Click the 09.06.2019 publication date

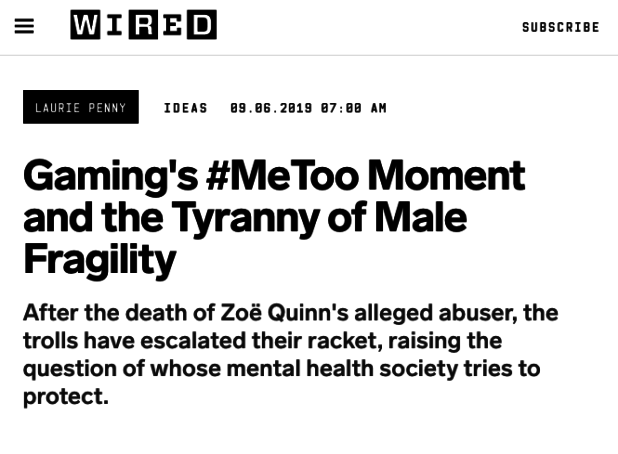270,108
